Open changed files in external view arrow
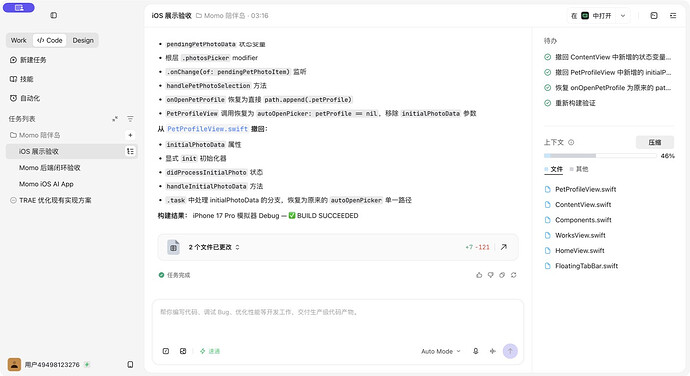Viewport: 690px width, 376px height. click(x=504, y=247)
